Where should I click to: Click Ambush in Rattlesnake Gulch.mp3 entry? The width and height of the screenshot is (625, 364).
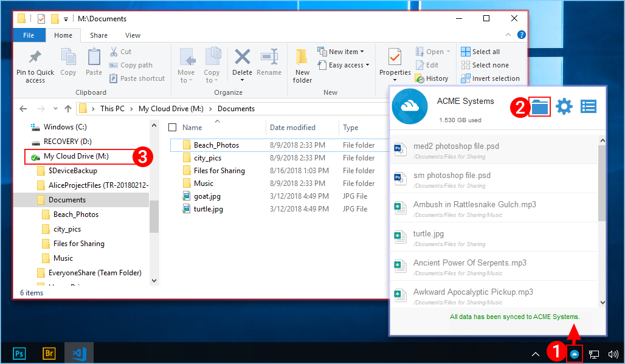point(494,208)
